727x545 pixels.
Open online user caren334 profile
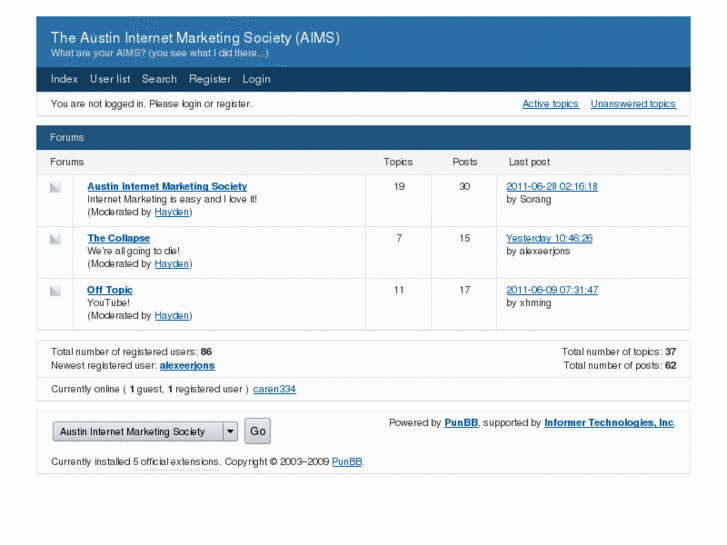click(x=274, y=389)
